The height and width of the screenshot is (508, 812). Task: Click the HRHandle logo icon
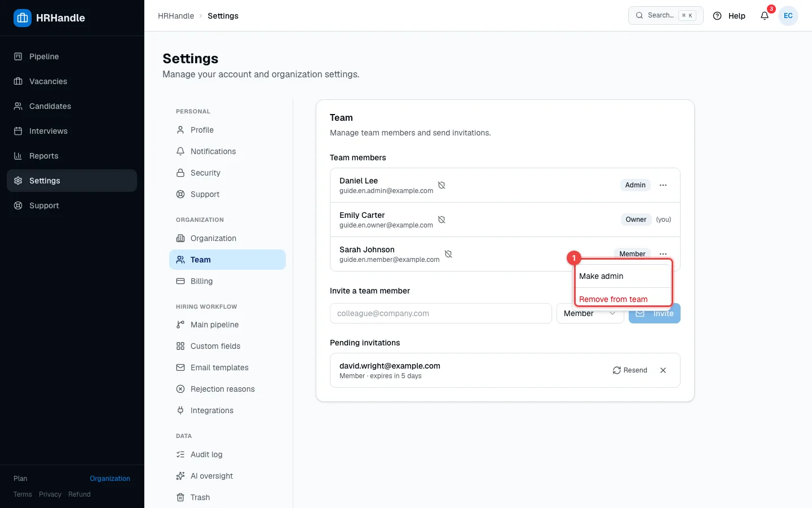[x=23, y=18]
